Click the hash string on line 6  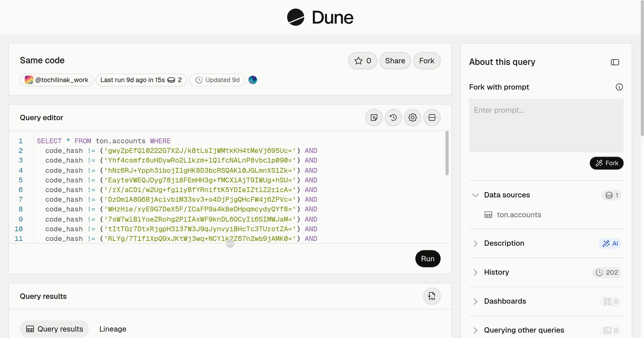[x=200, y=190]
